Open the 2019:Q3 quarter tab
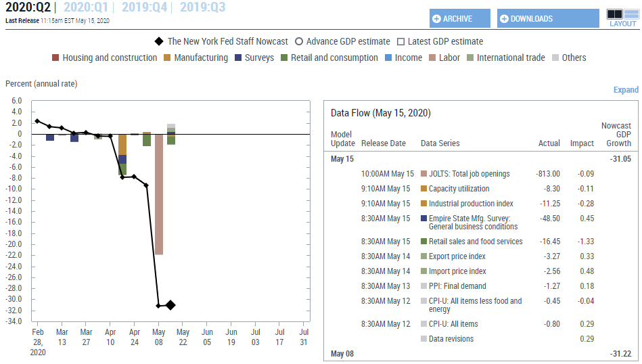The image size is (642, 364). (x=202, y=7)
